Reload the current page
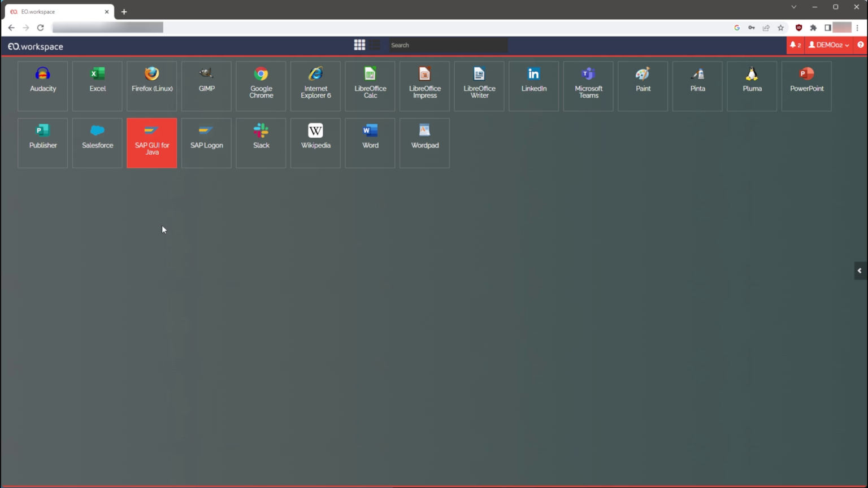Screen dimensions: 868x488 coord(41,28)
